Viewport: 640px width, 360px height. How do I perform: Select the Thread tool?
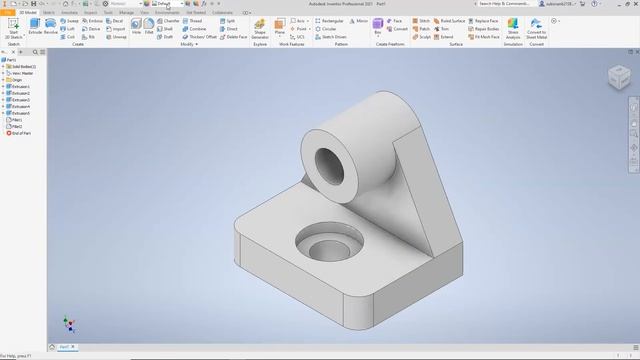(x=192, y=21)
